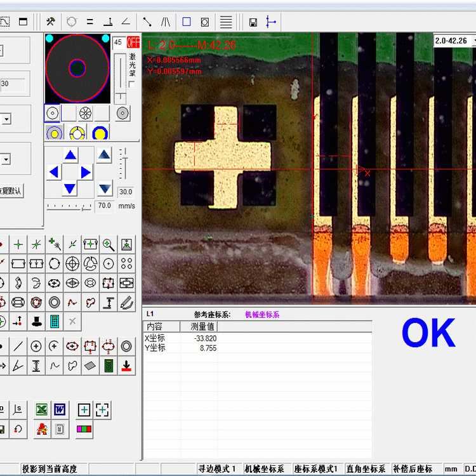The width and height of the screenshot is (476, 476).
Task: Click the pencil drawing tool icon
Action: [127, 302]
